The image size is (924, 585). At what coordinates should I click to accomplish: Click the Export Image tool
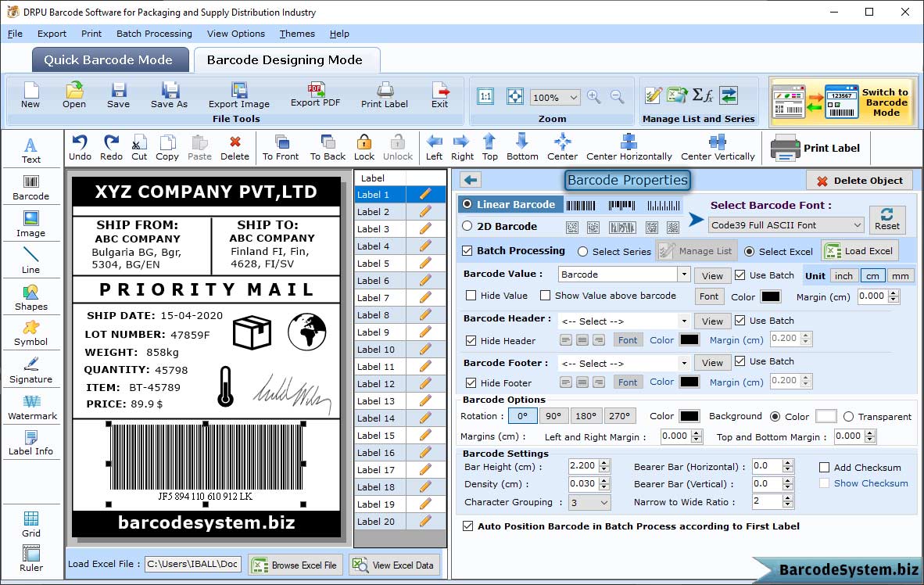238,95
